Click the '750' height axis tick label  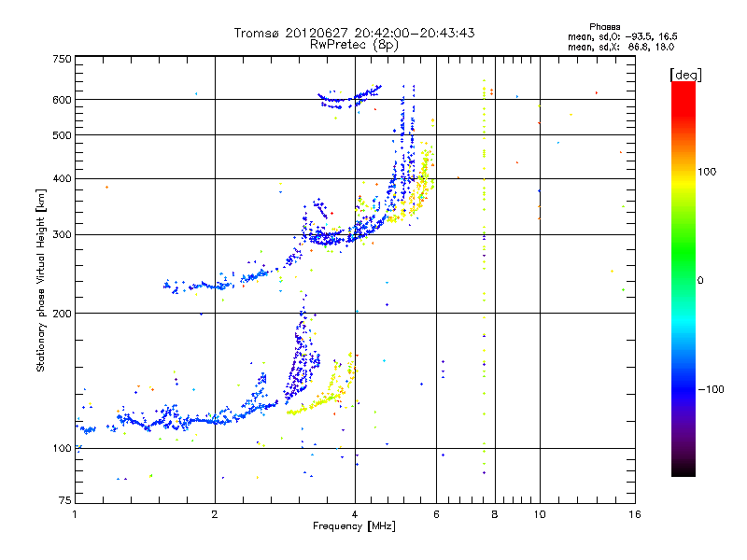point(62,59)
